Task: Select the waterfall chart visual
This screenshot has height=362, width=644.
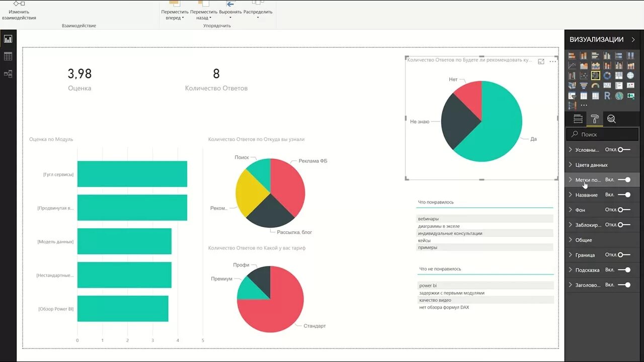Action: (x=572, y=75)
